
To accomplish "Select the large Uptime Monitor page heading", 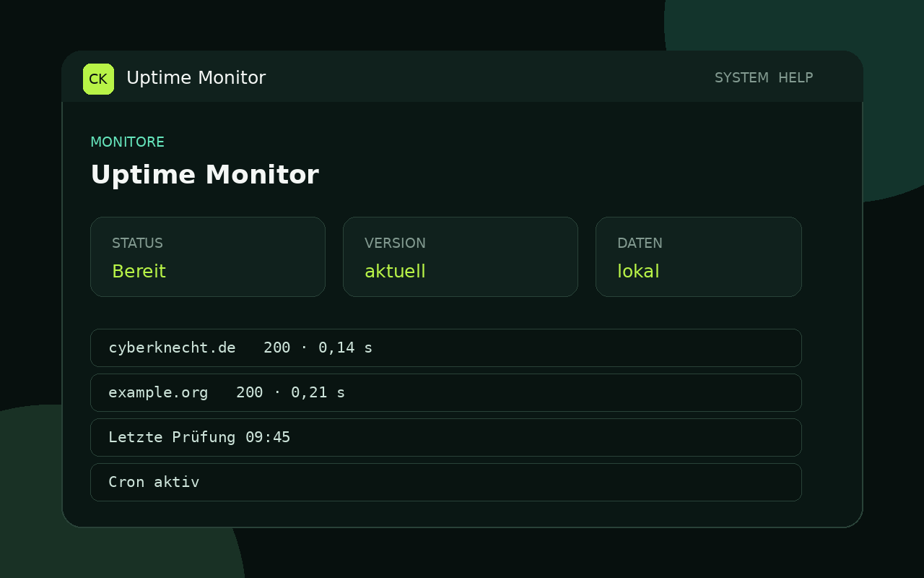I will (204, 175).
